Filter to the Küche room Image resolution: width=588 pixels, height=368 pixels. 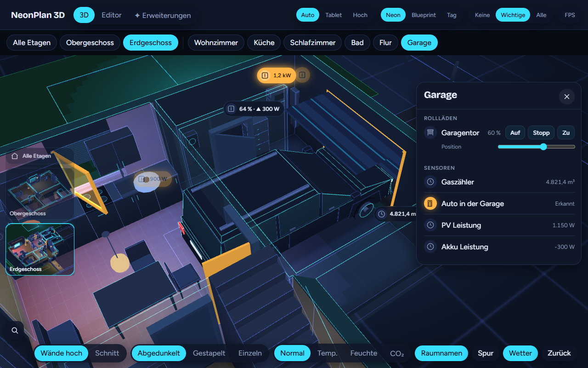tap(264, 43)
